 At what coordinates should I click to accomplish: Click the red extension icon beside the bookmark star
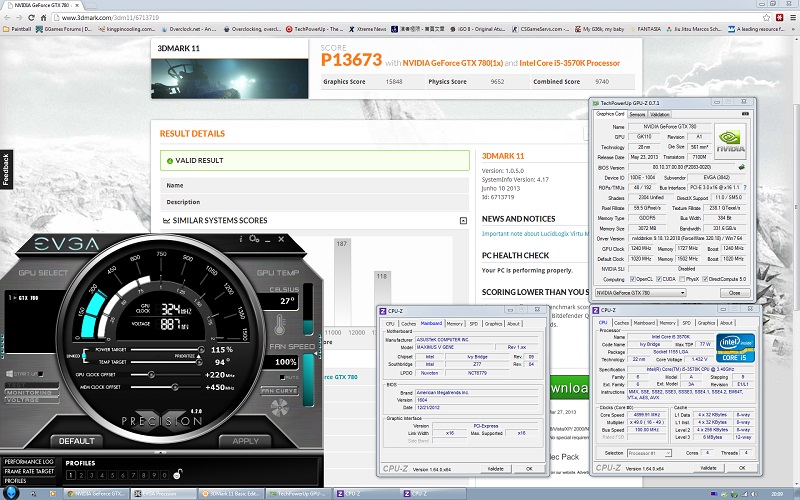pos(780,17)
